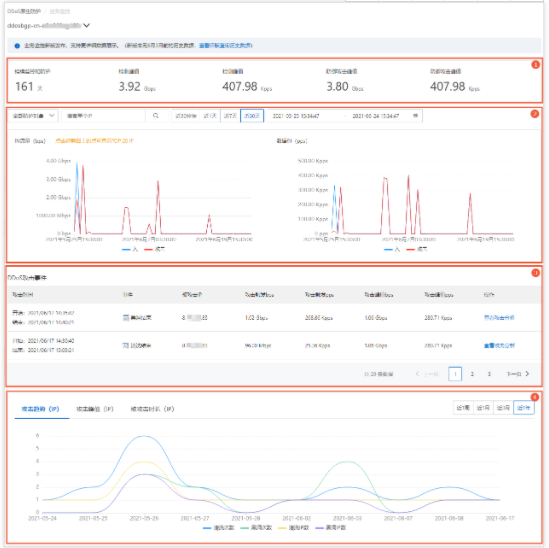549x548 pixels.
Task: Click the event icon in second attack row
Action: tap(126, 345)
